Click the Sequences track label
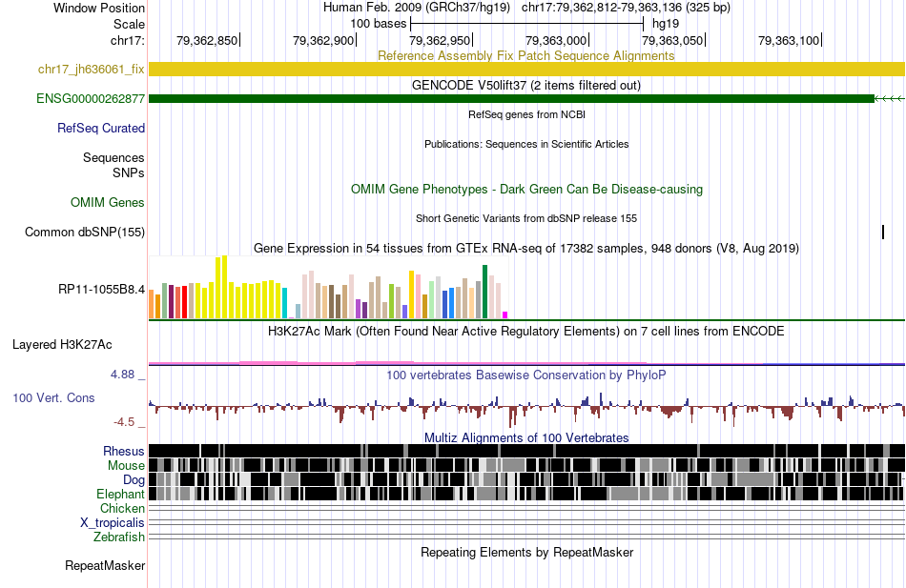Screen dimensions: 906x588 click(x=113, y=157)
